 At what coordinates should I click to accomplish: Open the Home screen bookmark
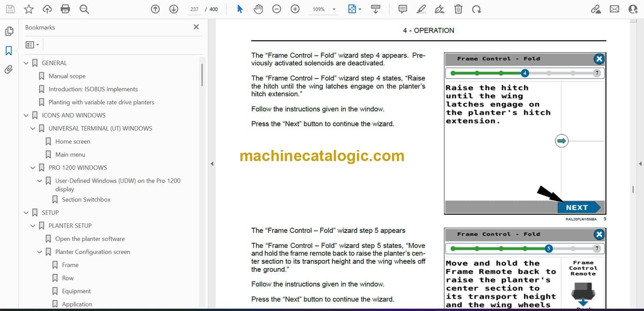click(73, 141)
